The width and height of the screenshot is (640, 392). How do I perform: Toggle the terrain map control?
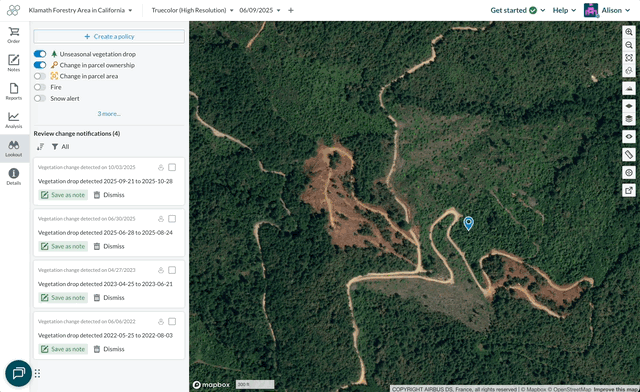(629, 88)
